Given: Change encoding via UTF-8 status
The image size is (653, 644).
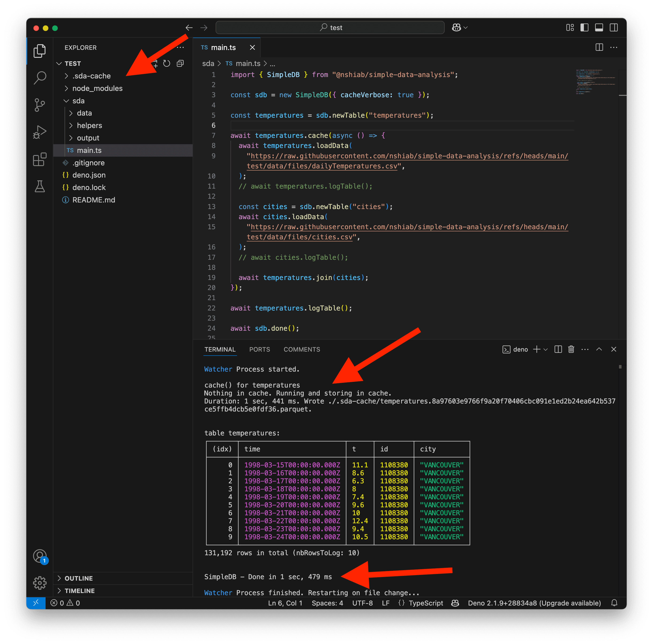Looking at the screenshot, I should tap(362, 603).
